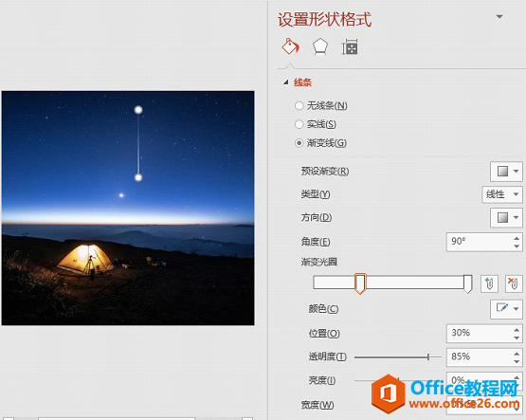Click into the 透明度 85% input field
526x420 pixels.
pos(479,356)
